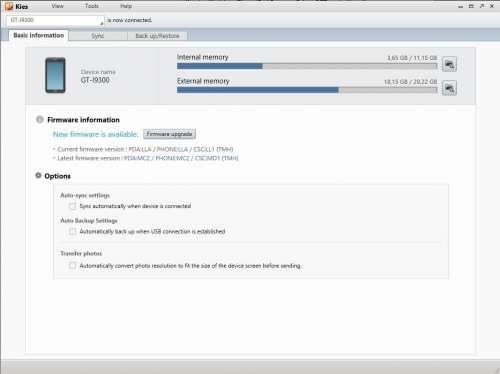This screenshot has height=374, width=500.
Task: Click the Firmware upgrade button
Action: click(170, 134)
